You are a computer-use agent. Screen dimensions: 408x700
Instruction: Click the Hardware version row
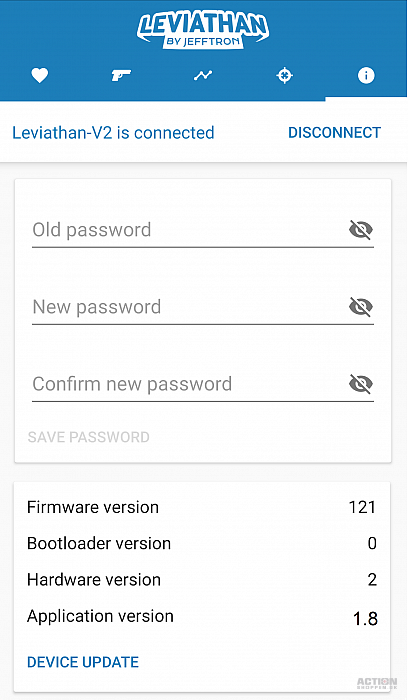(x=202, y=579)
